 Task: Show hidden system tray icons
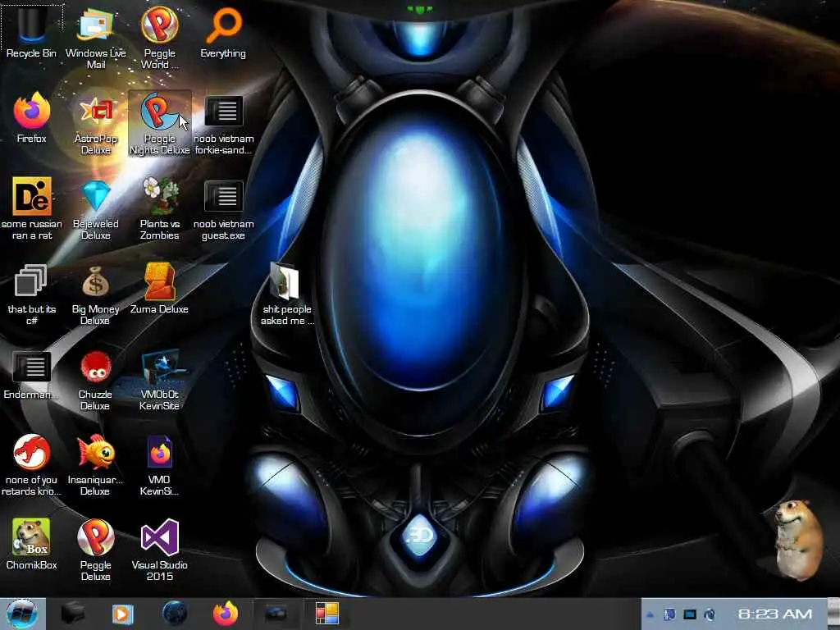(651, 614)
